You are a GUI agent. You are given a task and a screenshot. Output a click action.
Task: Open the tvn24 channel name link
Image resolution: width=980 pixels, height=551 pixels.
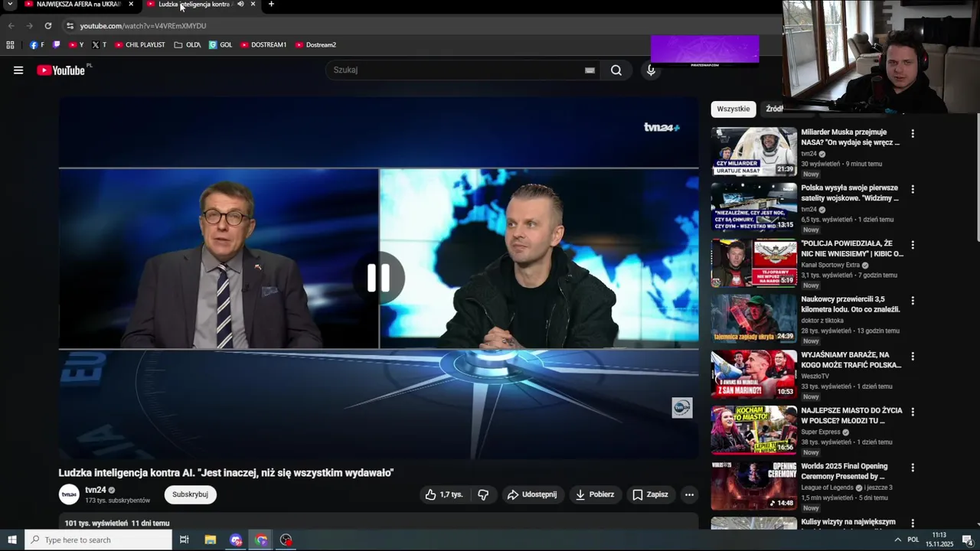(96, 490)
